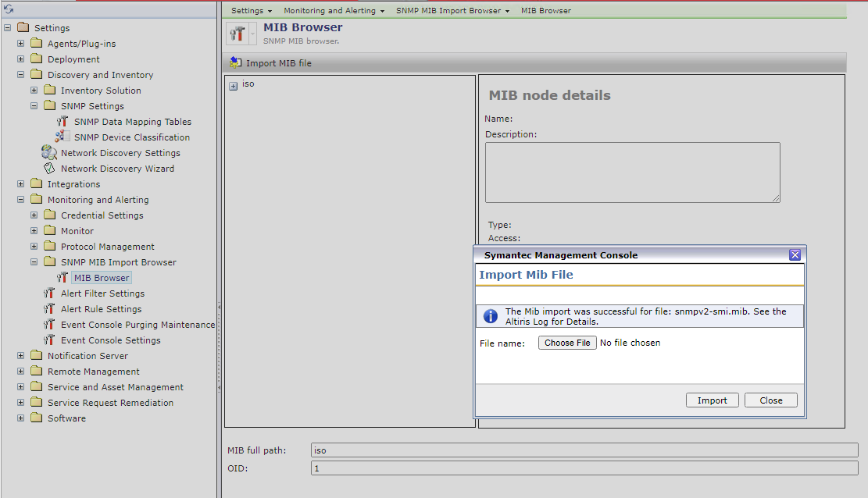Viewport: 868px width, 498px height.
Task: Click the refresh icon above the Settings tree
Action: tap(9, 9)
